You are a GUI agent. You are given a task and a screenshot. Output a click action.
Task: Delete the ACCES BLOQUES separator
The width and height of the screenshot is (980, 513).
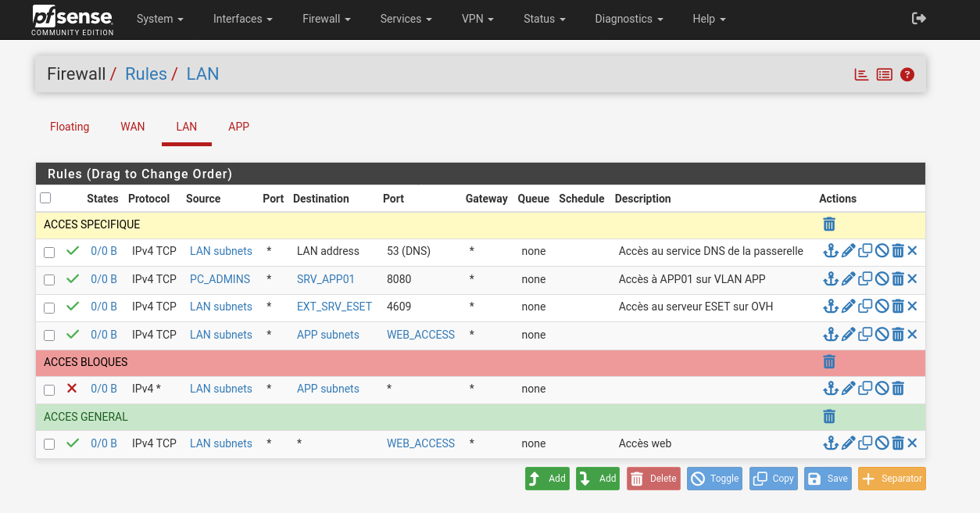click(829, 362)
